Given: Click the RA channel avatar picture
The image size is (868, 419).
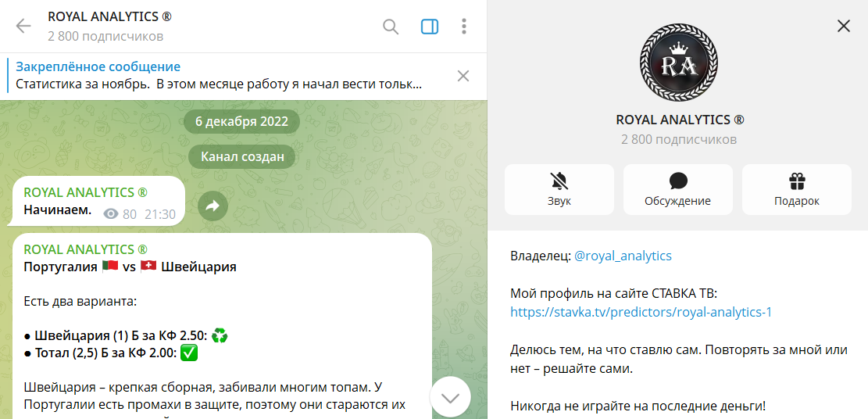Looking at the screenshot, I should tap(678, 63).
